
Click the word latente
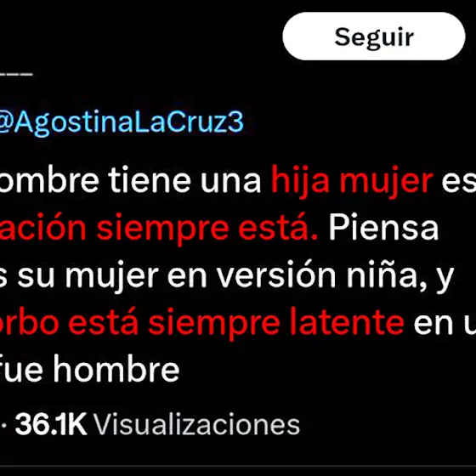pyautogui.click(x=347, y=323)
